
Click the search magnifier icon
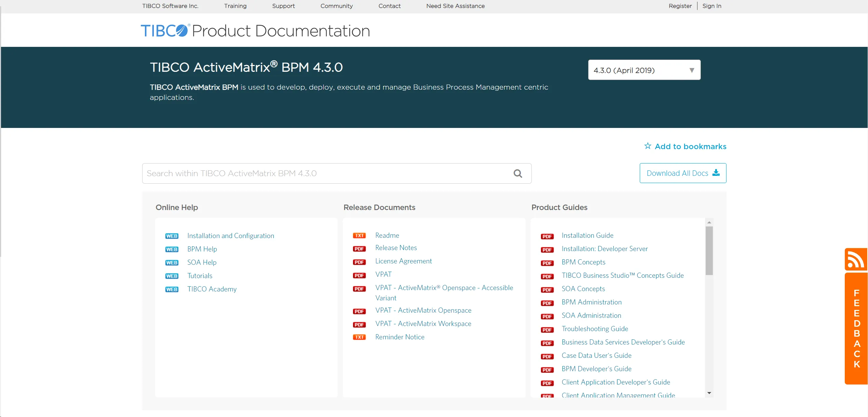click(518, 173)
